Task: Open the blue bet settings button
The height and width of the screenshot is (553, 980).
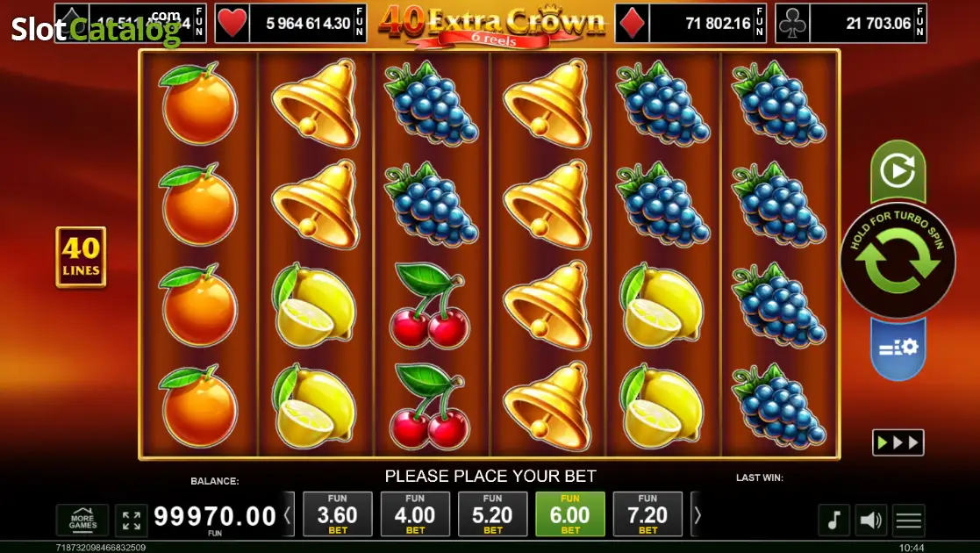Action: tap(898, 348)
